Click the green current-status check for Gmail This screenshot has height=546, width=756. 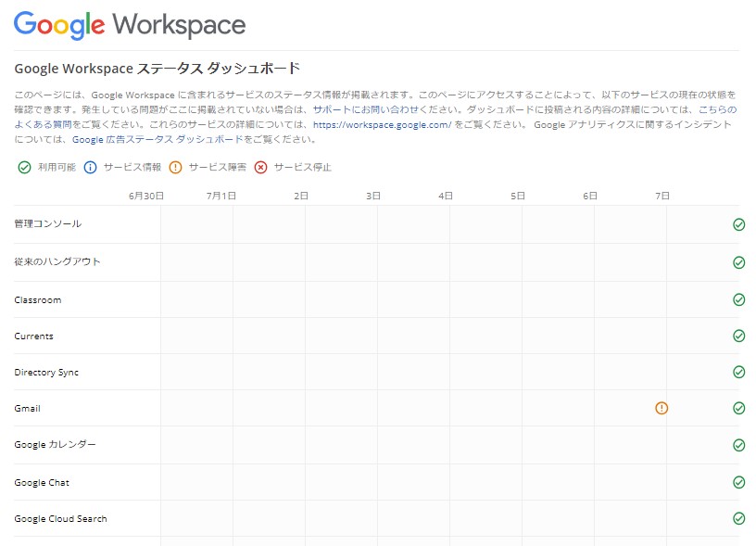(x=738, y=408)
